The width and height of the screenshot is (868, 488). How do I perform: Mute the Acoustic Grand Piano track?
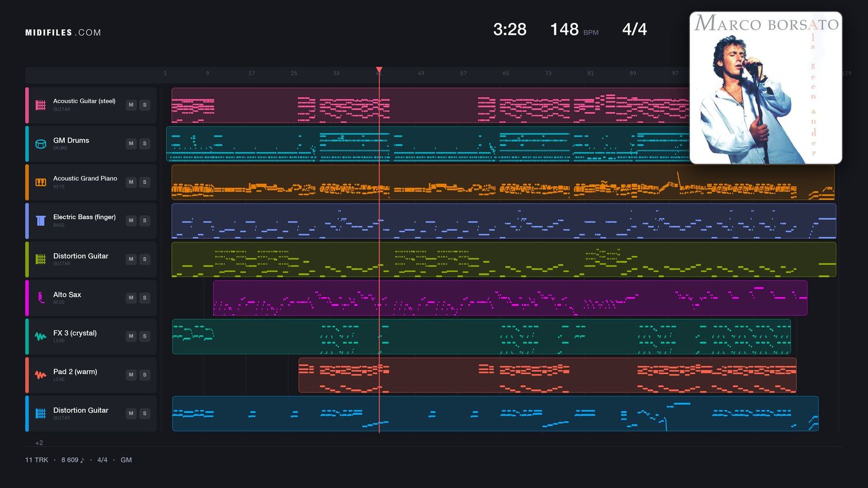click(131, 182)
